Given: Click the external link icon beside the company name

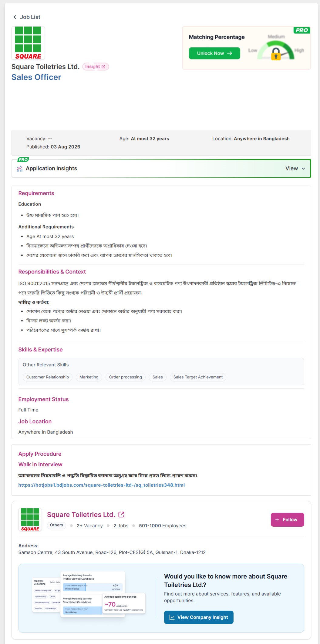Looking at the screenshot, I should click(x=121, y=515).
